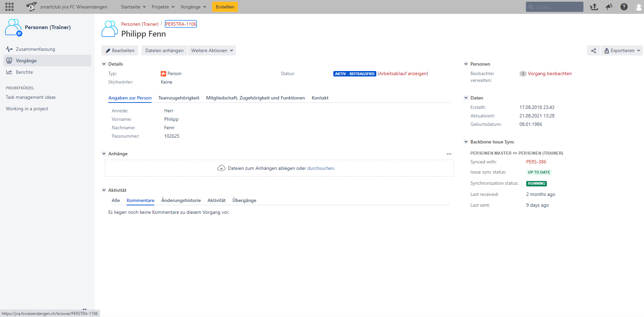Switch to the Änderungshistorie tab
Image resolution: width=644 pixels, height=317 pixels.
coord(181,201)
